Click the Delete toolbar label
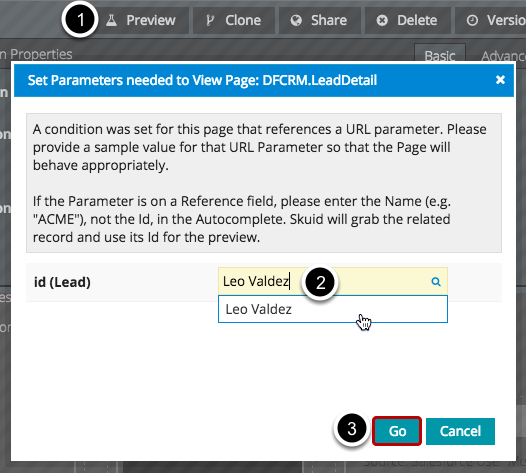The height and width of the screenshot is (473, 526). tap(417, 20)
